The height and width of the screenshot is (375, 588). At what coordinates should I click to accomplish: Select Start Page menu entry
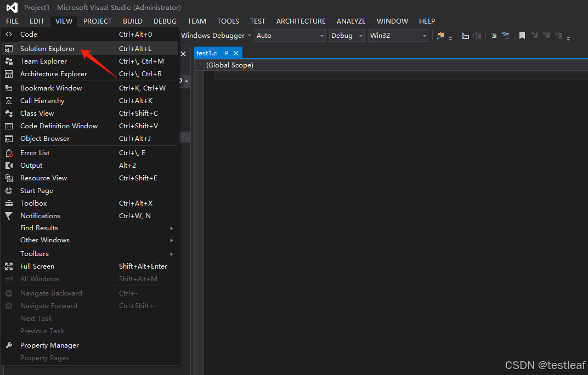tap(89, 190)
